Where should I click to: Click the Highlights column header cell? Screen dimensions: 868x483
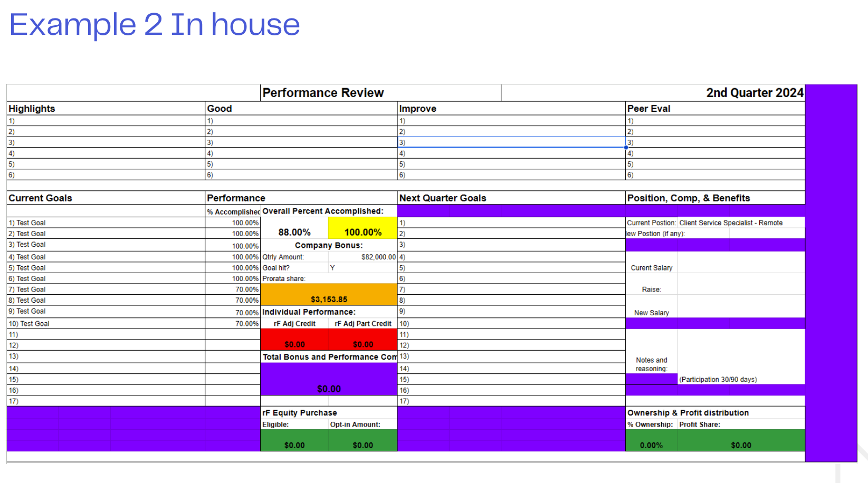point(106,109)
